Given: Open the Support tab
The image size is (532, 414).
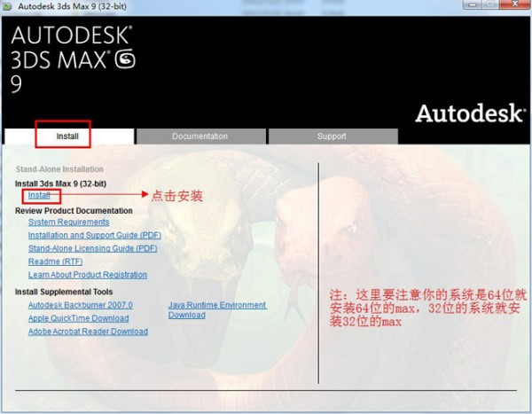Looking at the screenshot, I should tap(332, 137).
